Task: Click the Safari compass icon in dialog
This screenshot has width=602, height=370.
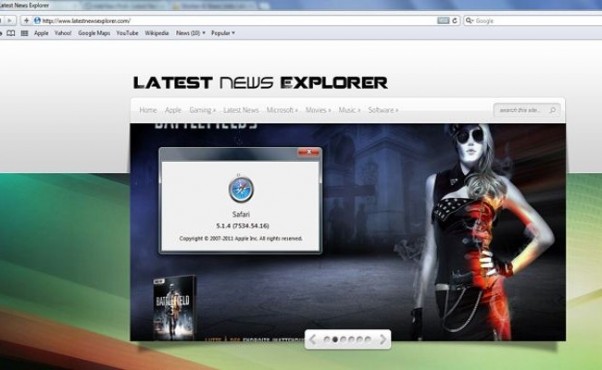Action: (241, 189)
